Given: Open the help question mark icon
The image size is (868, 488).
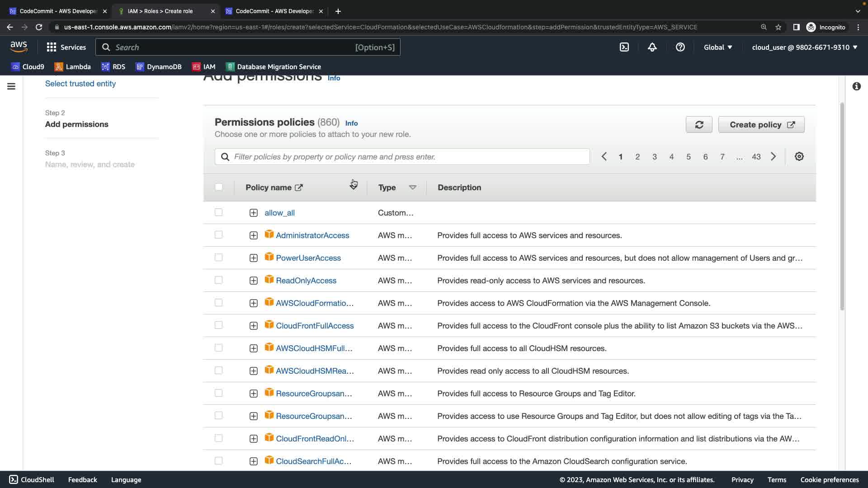Looking at the screenshot, I should pos(680,47).
